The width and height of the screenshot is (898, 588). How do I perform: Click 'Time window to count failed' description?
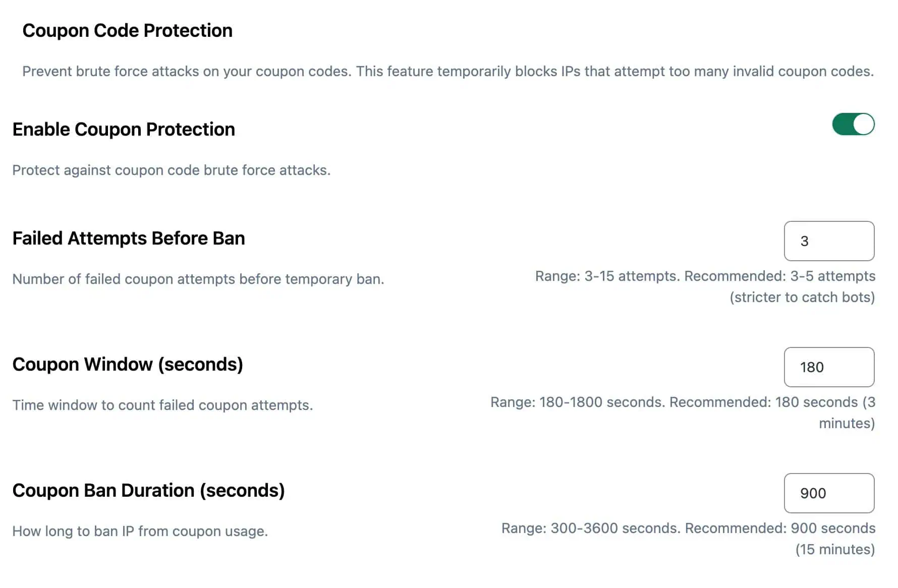162,405
